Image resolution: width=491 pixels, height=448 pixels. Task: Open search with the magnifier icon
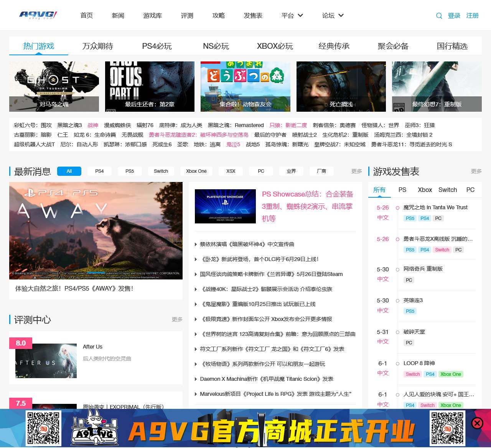(439, 16)
